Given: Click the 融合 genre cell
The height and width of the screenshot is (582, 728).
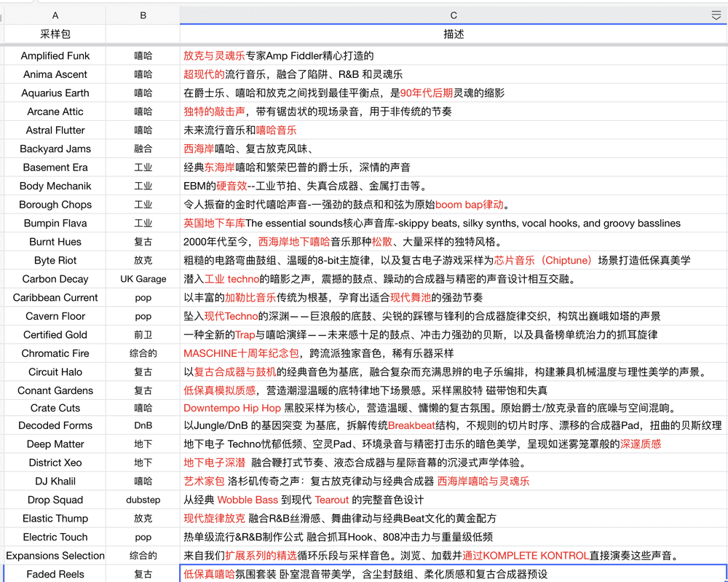Looking at the screenshot, I should [x=143, y=149].
